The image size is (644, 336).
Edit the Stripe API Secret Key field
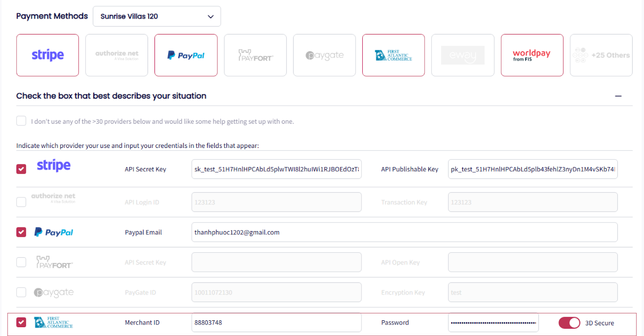(277, 169)
